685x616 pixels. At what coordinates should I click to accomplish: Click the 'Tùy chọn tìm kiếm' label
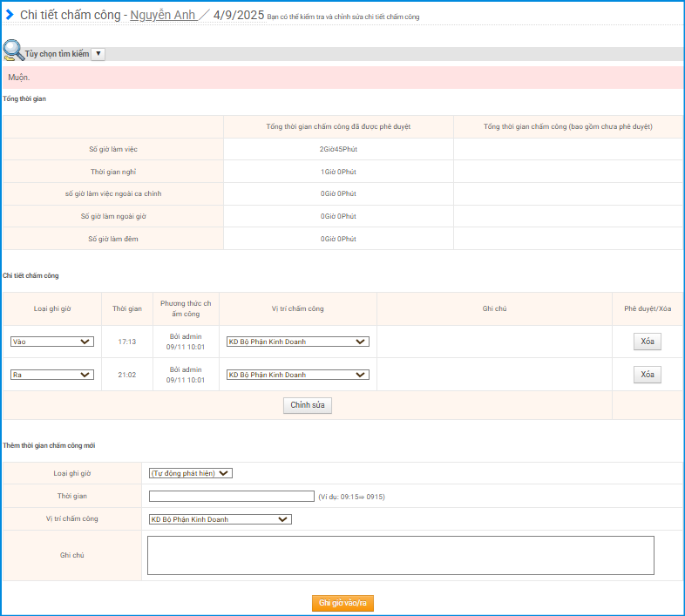coord(57,54)
